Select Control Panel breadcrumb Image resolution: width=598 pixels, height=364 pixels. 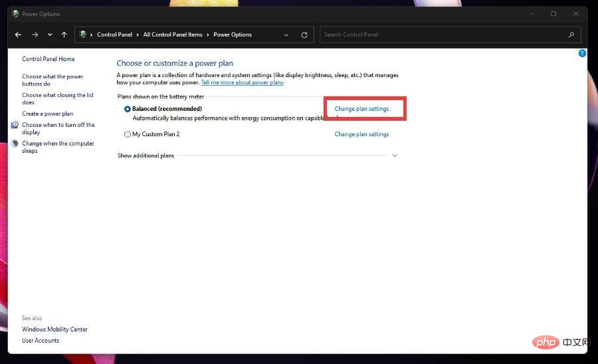[x=114, y=35]
